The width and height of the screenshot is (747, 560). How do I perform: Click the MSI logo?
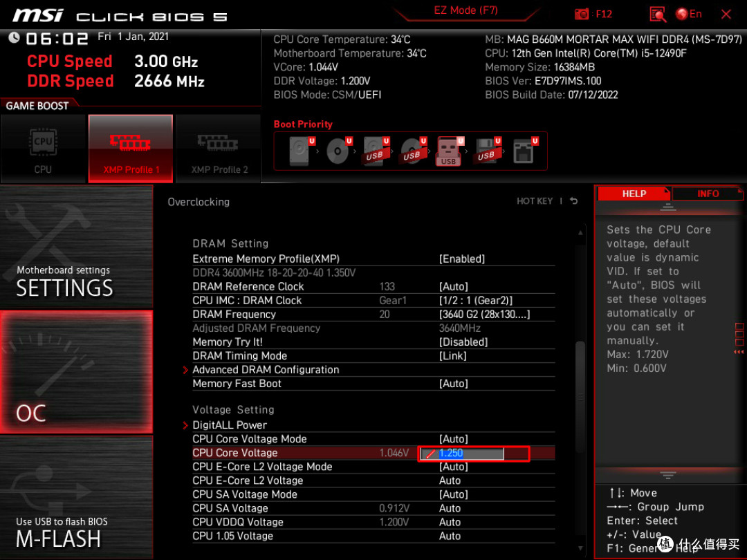pos(37,16)
